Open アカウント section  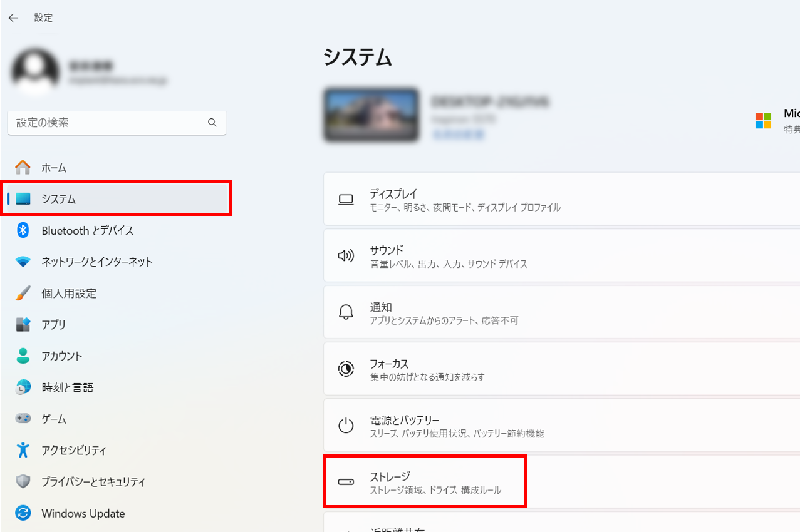[117, 356]
